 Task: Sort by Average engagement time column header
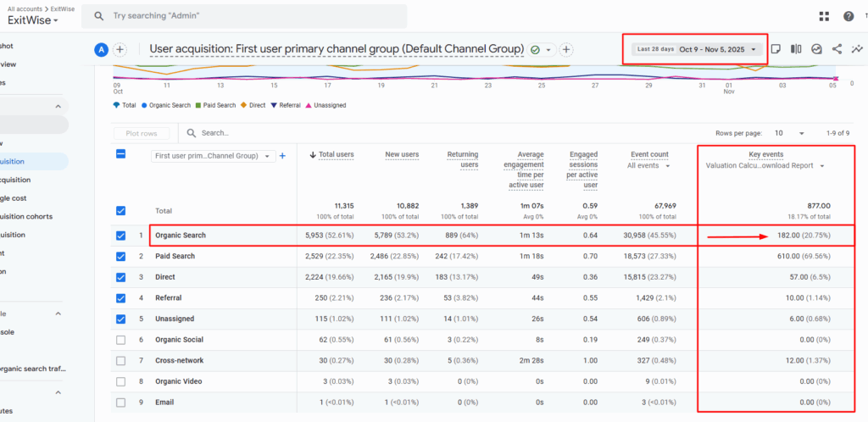point(526,169)
